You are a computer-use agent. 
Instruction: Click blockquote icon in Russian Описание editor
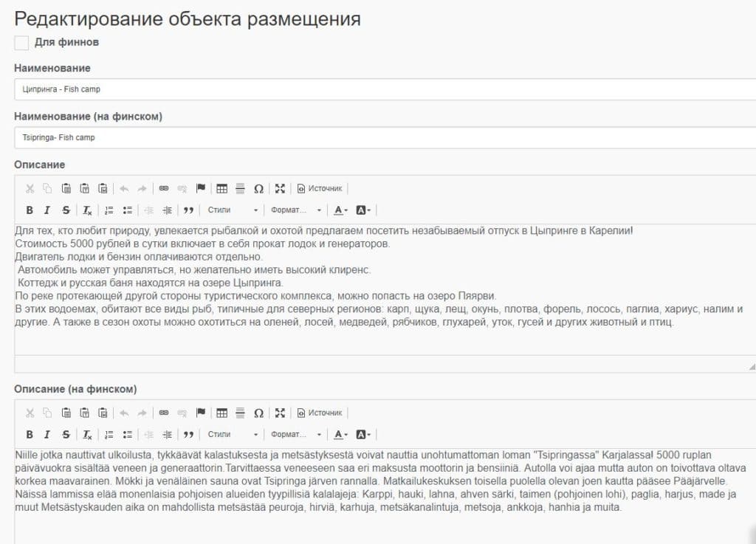pos(188,210)
